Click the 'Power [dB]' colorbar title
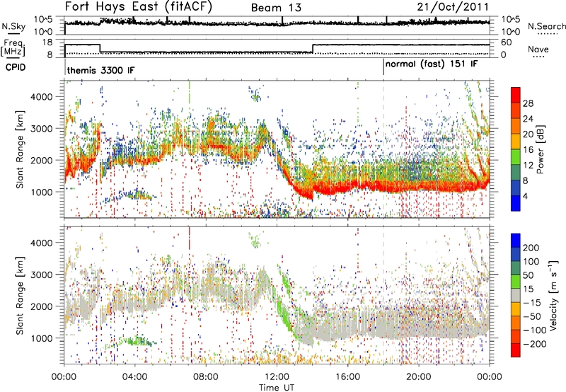This screenshot has width=566, height=392. (x=540, y=149)
